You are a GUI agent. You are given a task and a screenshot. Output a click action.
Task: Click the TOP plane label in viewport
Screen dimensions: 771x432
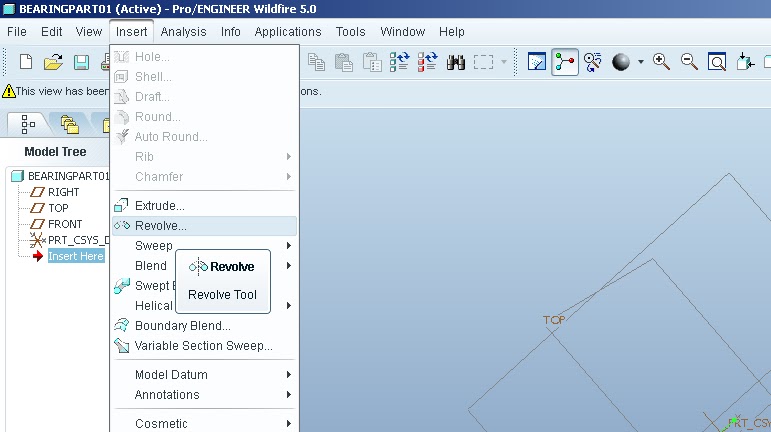554,320
